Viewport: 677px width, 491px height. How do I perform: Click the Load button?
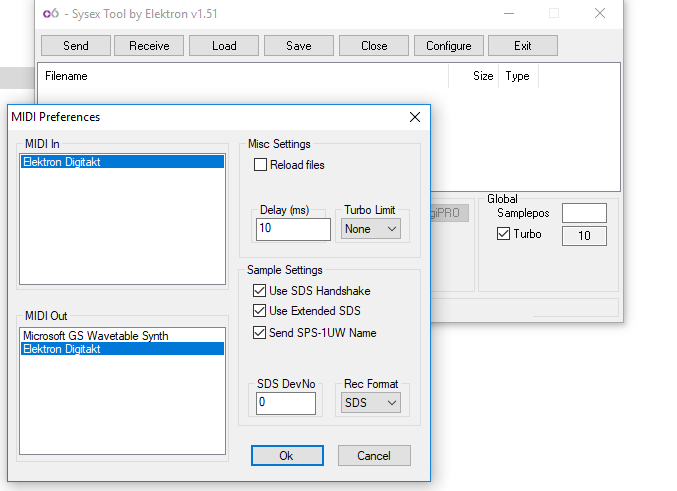point(224,46)
